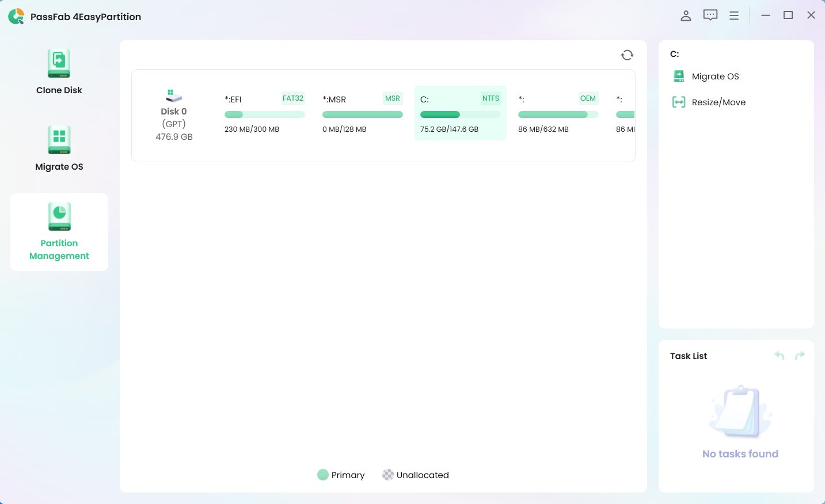
Task: Open the user account icon
Action: click(x=685, y=16)
